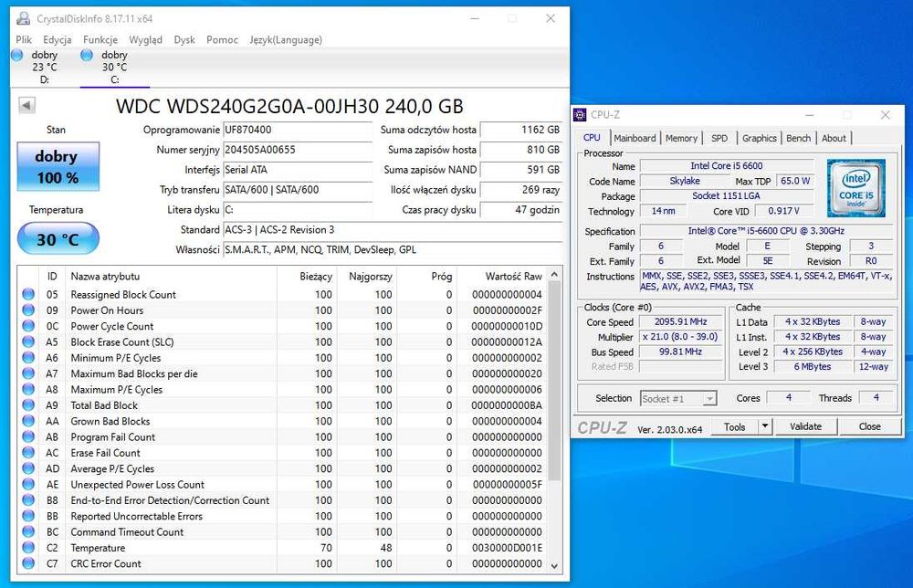
Task: Click the CrystalDiskInfo title bar app icon
Action: (x=24, y=18)
